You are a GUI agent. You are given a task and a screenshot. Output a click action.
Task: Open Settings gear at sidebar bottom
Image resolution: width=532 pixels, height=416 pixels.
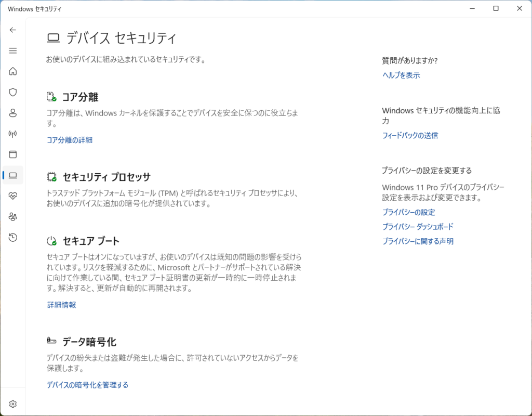click(x=13, y=404)
